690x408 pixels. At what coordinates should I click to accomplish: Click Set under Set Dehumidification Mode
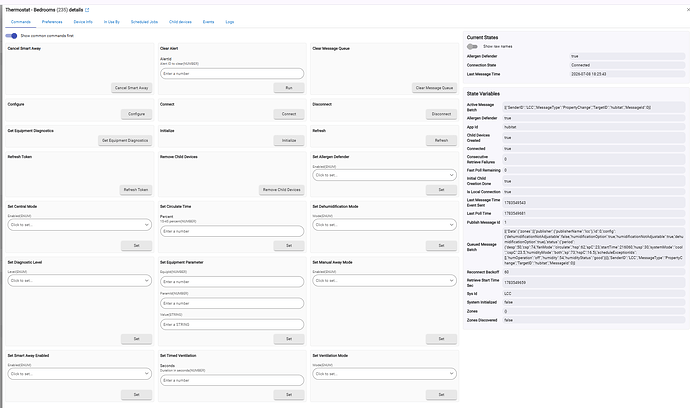click(x=441, y=245)
